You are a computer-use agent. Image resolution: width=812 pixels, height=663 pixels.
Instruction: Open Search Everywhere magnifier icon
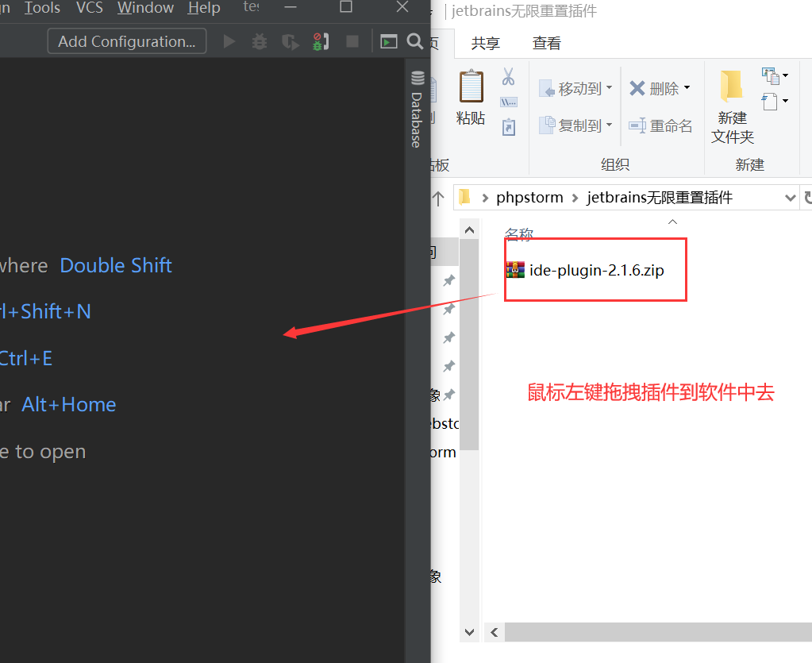coord(415,41)
